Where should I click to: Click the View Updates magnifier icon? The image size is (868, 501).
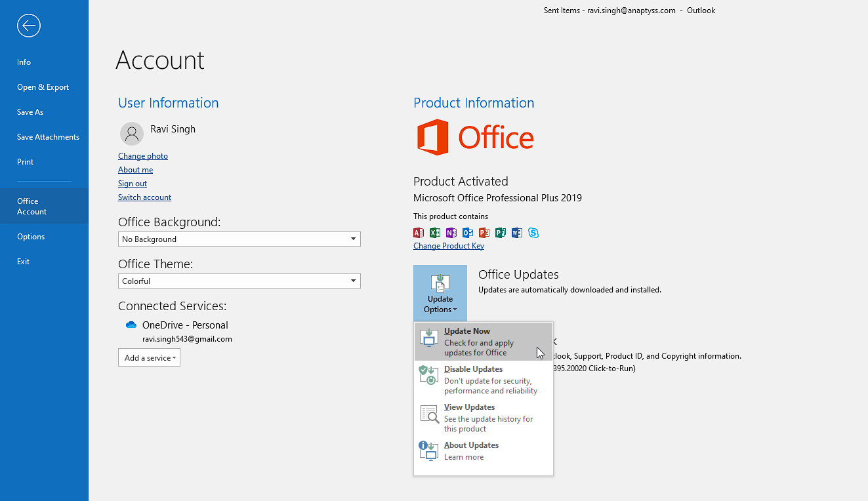(428, 413)
